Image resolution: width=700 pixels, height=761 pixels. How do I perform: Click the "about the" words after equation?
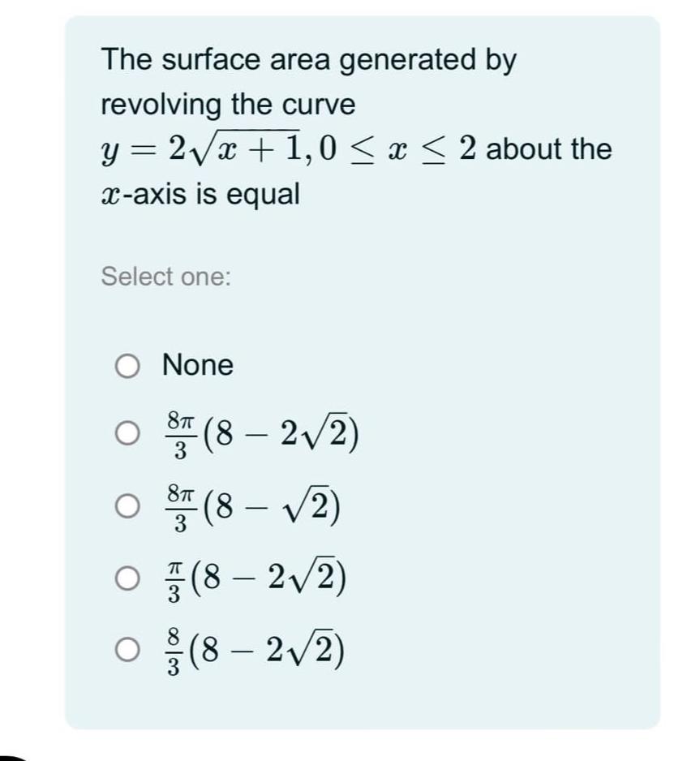[550, 150]
